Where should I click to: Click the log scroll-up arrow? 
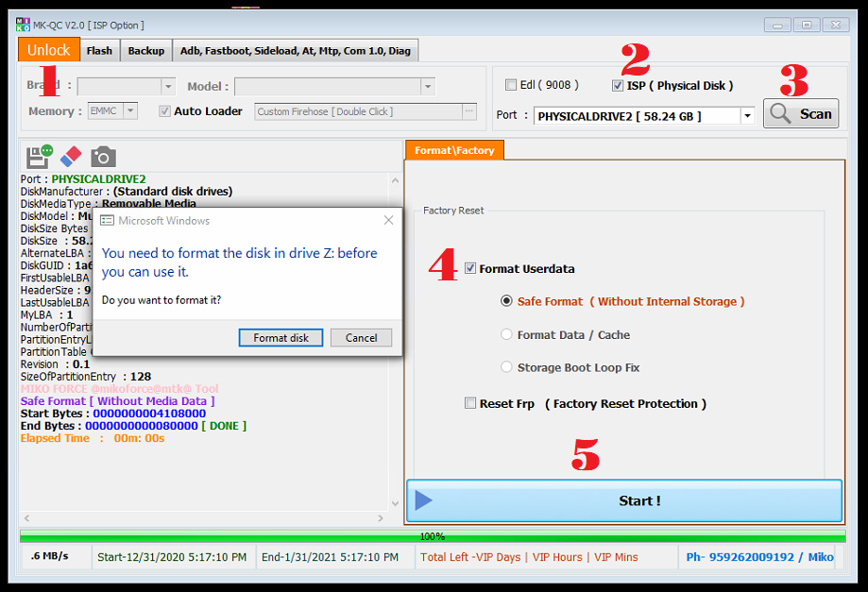point(395,180)
